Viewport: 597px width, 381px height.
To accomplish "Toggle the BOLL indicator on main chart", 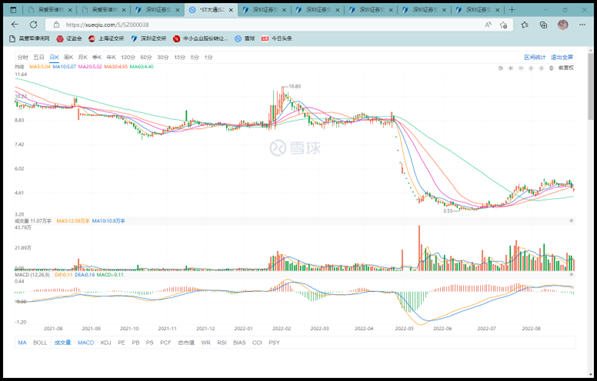I will [x=40, y=343].
